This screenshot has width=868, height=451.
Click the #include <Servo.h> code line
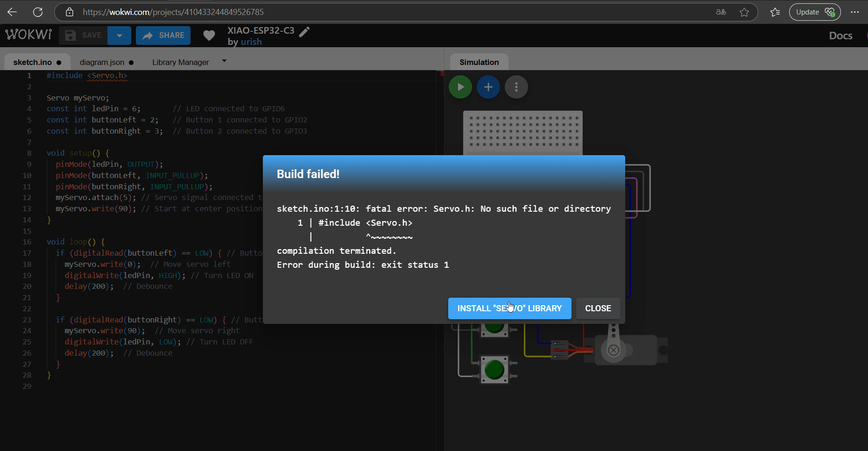(87, 75)
